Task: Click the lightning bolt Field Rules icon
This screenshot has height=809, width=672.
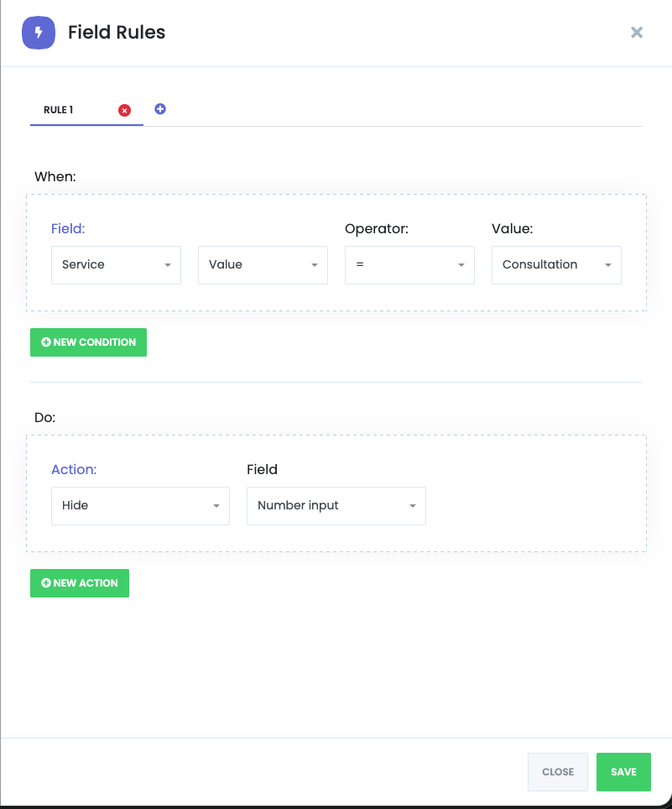Action: click(x=39, y=33)
